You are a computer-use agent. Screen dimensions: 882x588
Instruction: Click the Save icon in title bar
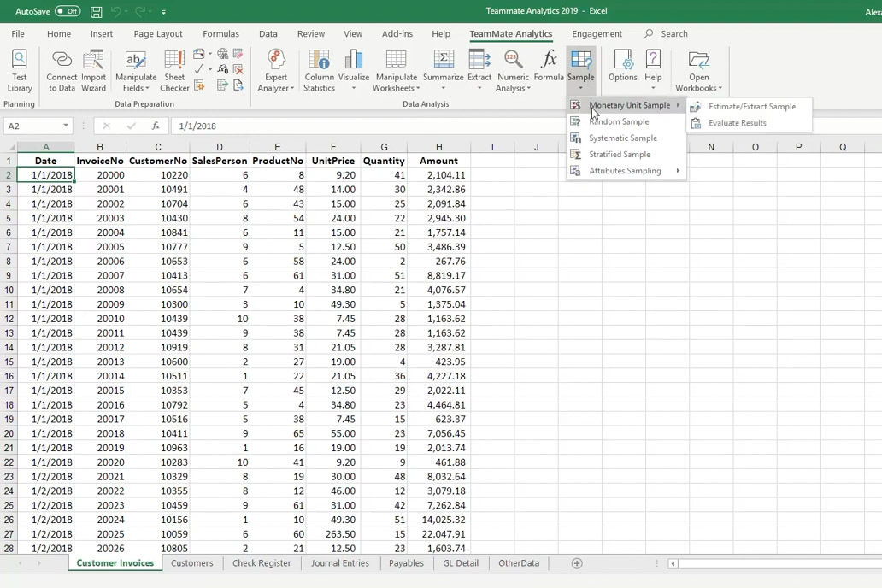tap(97, 12)
